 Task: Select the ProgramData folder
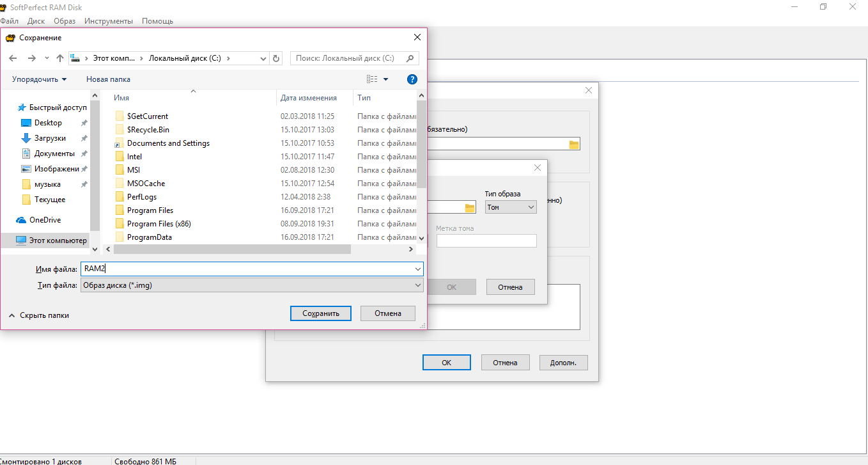coord(150,237)
